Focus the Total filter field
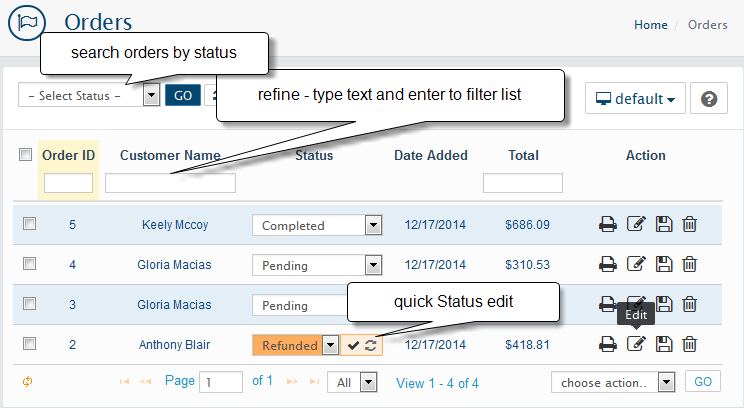744x408 pixels. click(523, 183)
